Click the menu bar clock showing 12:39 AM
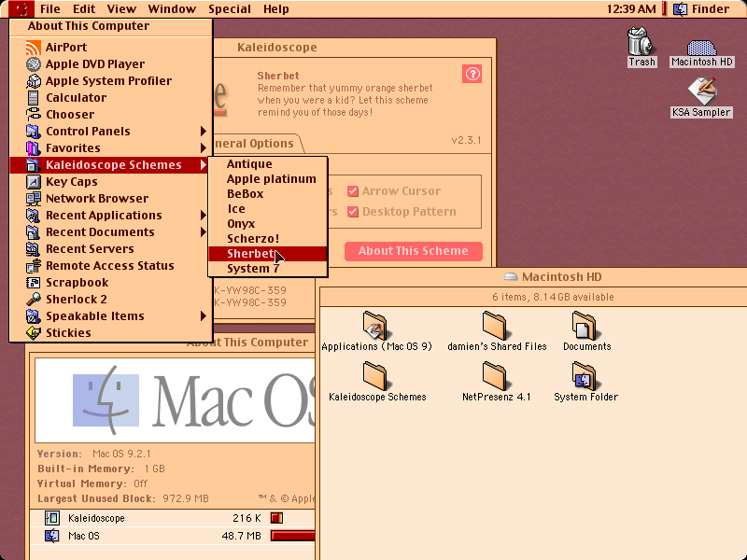Viewport: 747px width, 560px height. [x=631, y=9]
